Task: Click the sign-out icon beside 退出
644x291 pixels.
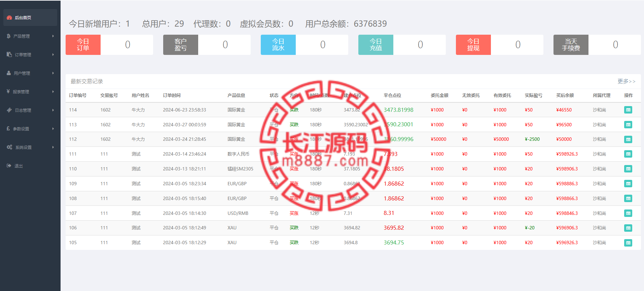Action: [x=9, y=166]
